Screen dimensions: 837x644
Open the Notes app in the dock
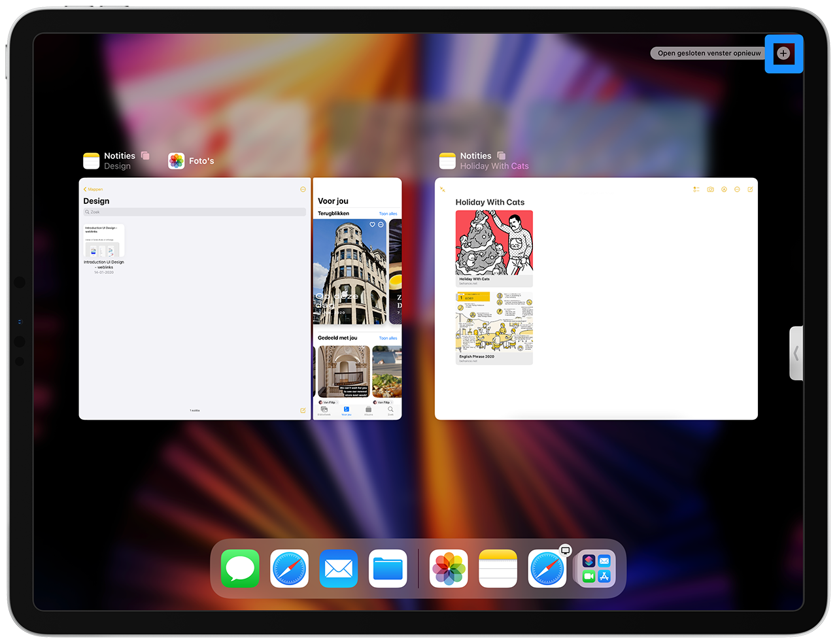[498, 568]
